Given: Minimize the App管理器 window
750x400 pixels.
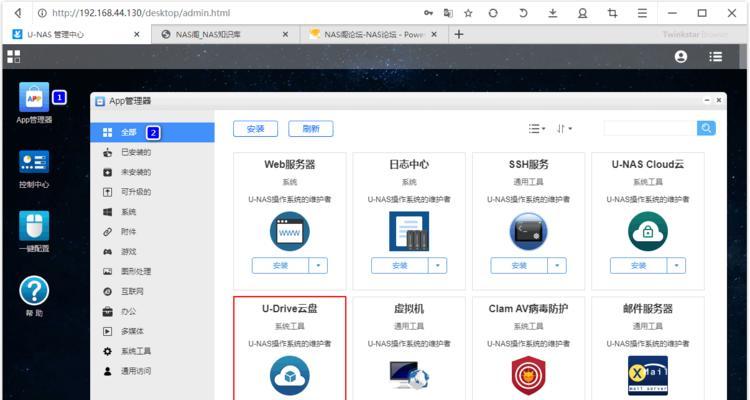Looking at the screenshot, I should pos(706,100).
